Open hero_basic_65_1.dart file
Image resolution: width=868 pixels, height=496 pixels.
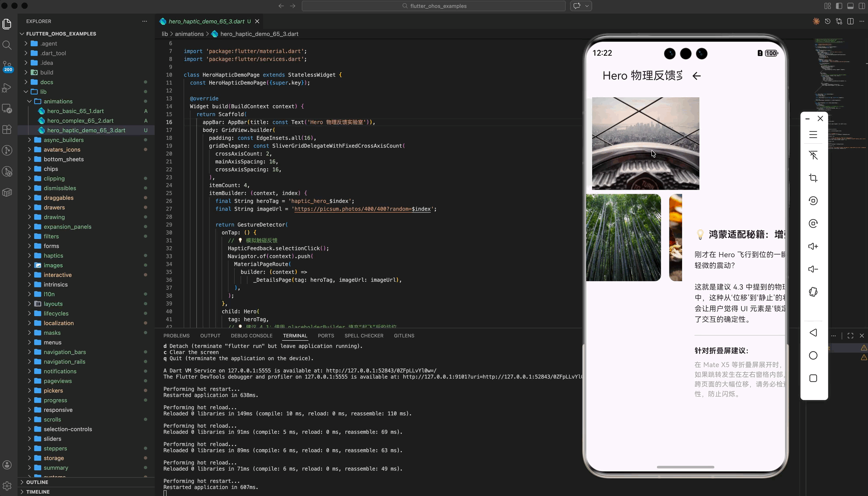click(75, 111)
